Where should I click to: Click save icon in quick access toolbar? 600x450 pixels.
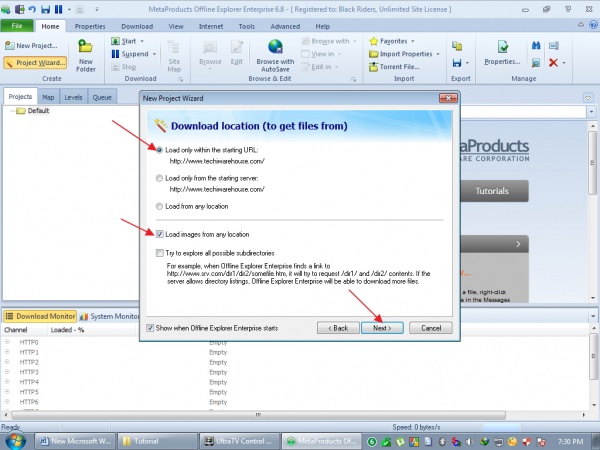tap(46, 9)
